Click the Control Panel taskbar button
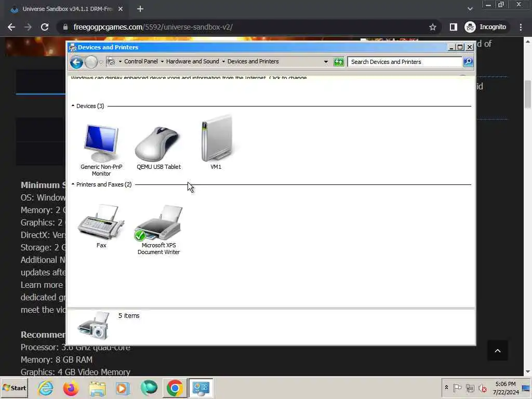Viewport: 532px width, 399px height. 201,388
